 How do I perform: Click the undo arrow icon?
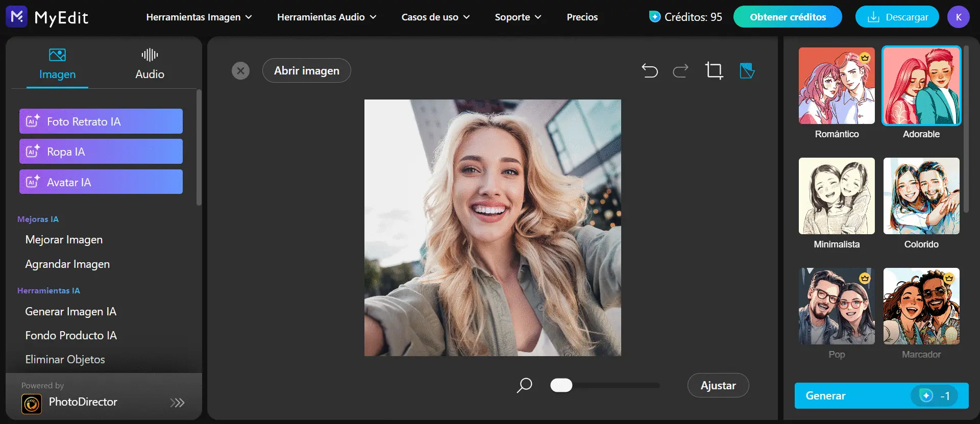[649, 70]
